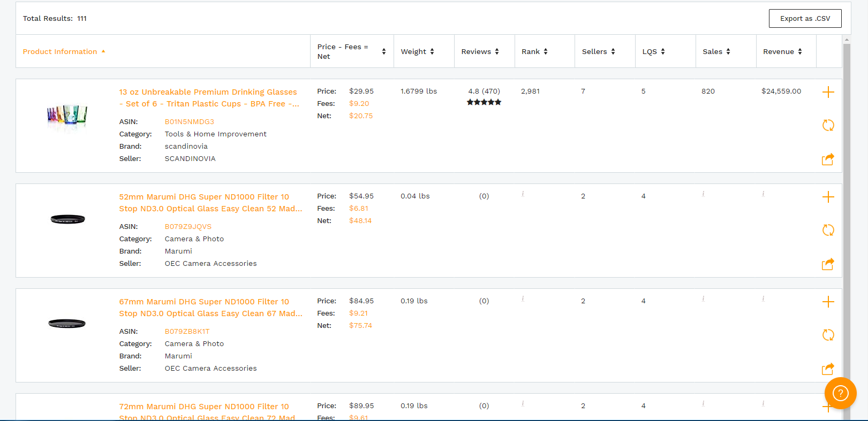Sort table by Sellers
This screenshot has height=421, width=868.
tap(598, 51)
